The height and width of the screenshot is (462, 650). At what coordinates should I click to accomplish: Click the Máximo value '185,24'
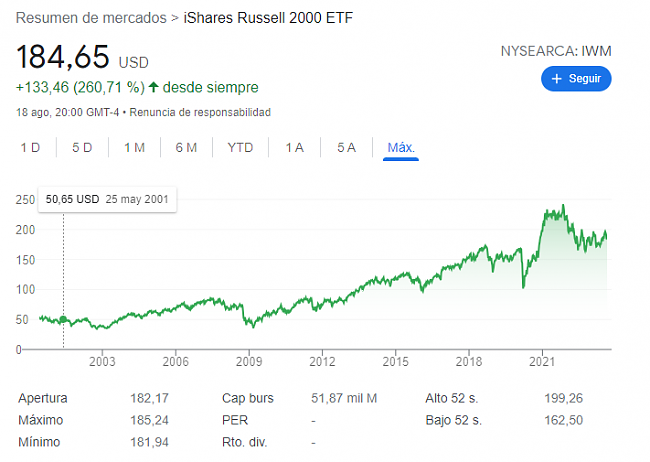(149, 420)
